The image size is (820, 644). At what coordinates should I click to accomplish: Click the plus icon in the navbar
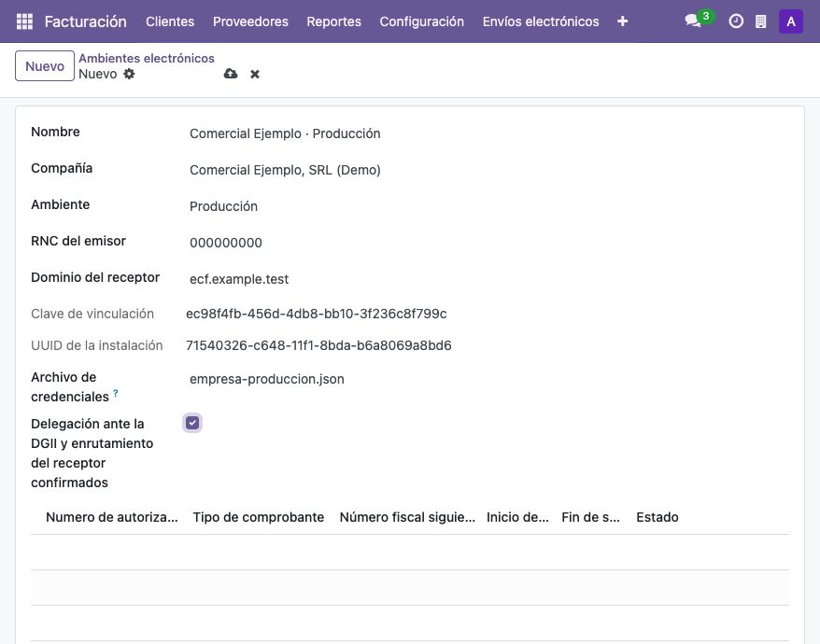pyautogui.click(x=622, y=21)
